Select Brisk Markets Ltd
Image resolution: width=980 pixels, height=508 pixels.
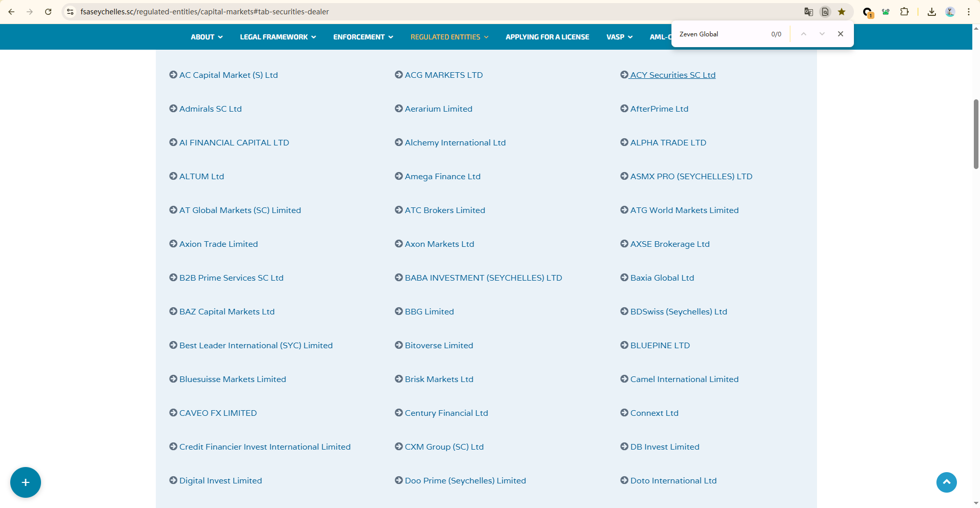(x=439, y=379)
